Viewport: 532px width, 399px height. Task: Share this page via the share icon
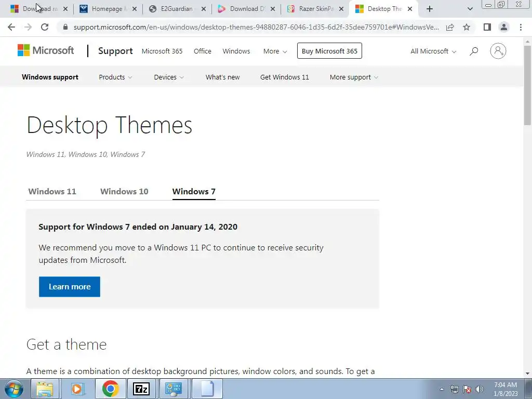[450, 27]
